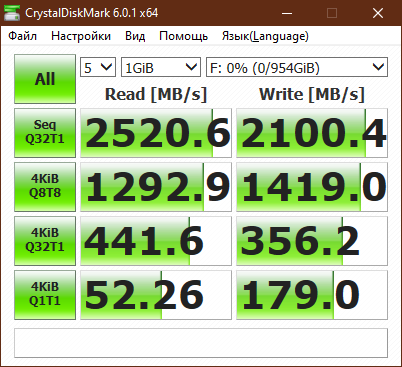
Task: Expand the 1GiB test size dropdown
Action: pos(161,67)
